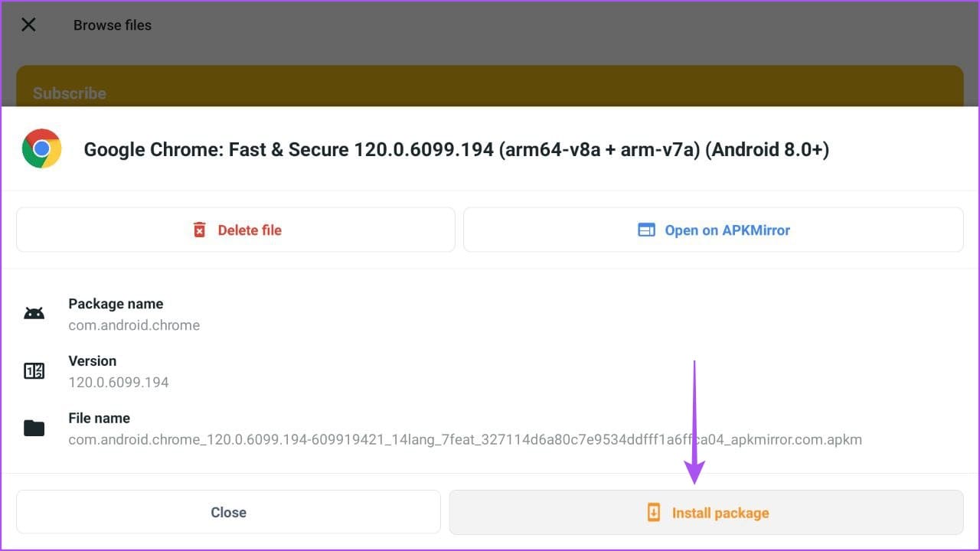Click the Package name label
Screen dimensions: 980x551
point(116,304)
